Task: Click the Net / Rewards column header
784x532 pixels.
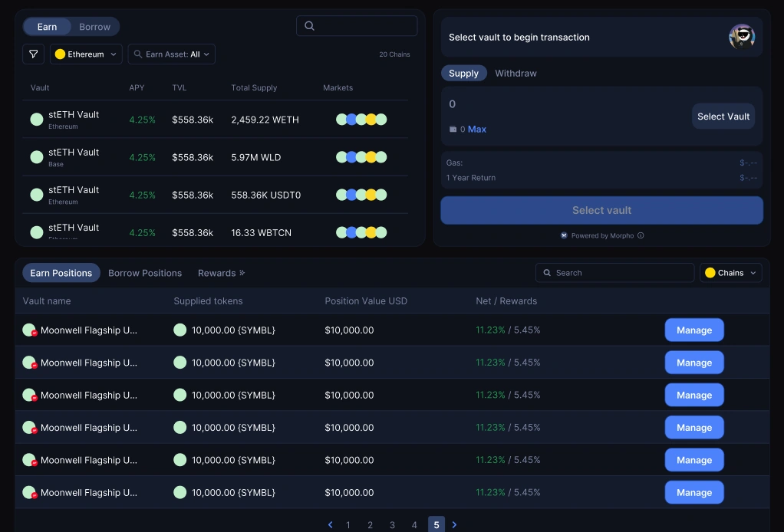Action: [506, 300]
